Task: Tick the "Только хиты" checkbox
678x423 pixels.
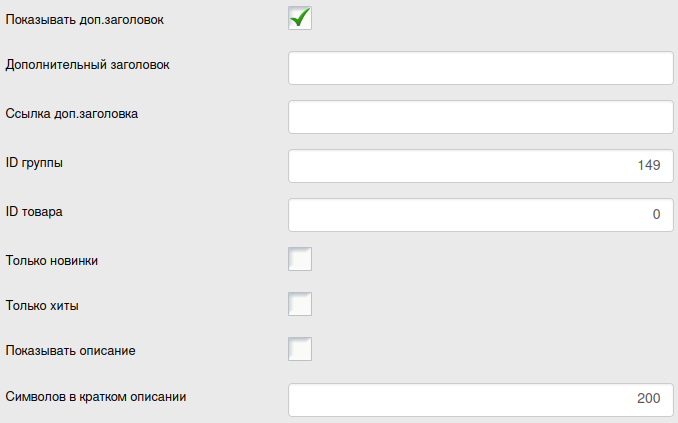Action: (x=300, y=303)
